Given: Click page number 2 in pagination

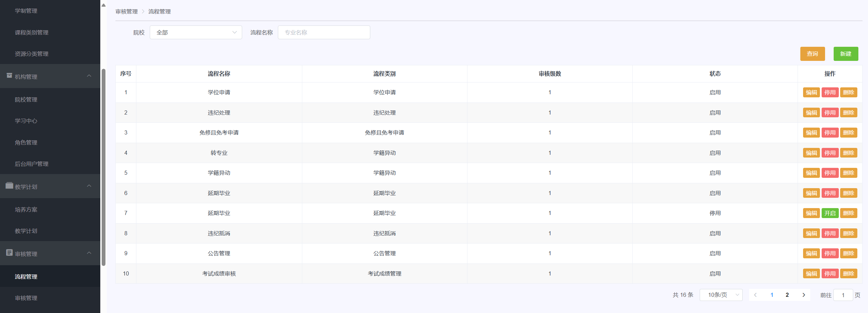Looking at the screenshot, I should tap(787, 295).
